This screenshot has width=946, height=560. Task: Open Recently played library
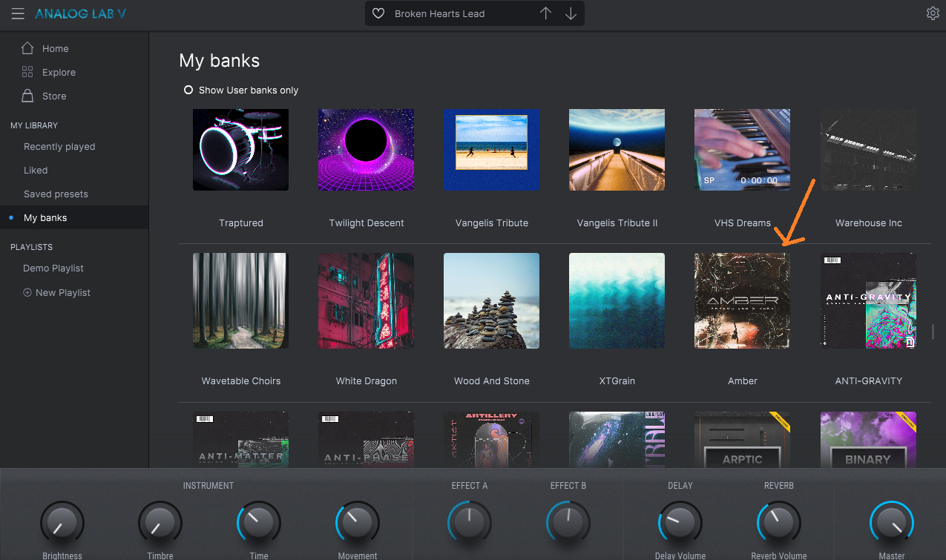click(59, 146)
